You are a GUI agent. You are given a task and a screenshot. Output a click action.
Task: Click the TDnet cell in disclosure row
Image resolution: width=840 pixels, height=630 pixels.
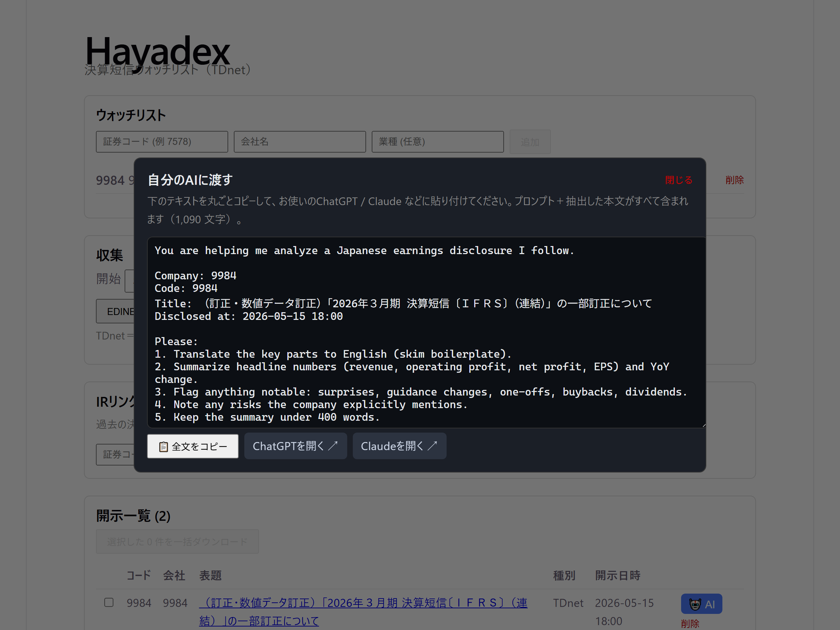568,603
